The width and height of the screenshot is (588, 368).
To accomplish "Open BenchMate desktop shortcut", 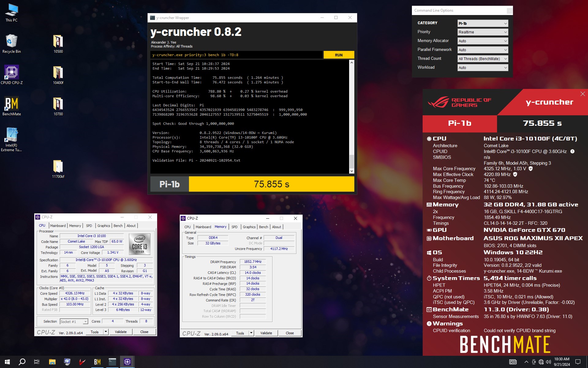I will click(12, 106).
